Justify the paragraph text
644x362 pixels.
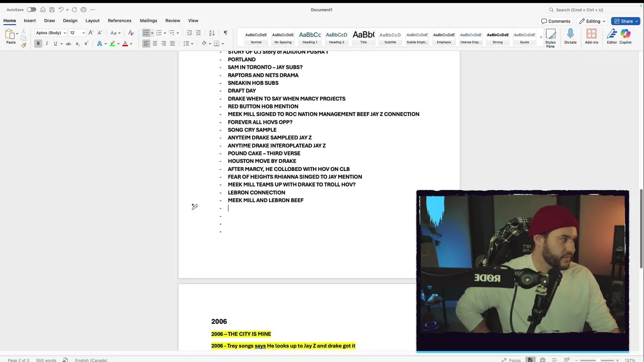173,44
